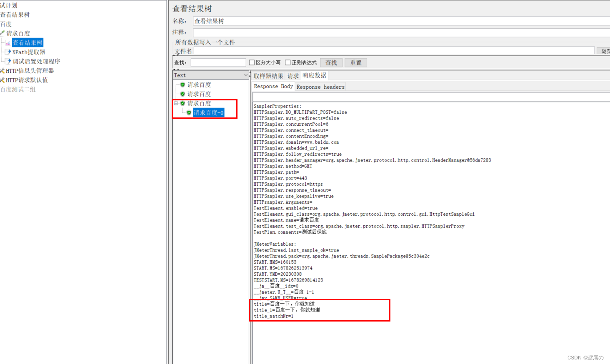Click the HTTPSampler.port=443 line
The width and height of the screenshot is (610, 364).
[280, 178]
